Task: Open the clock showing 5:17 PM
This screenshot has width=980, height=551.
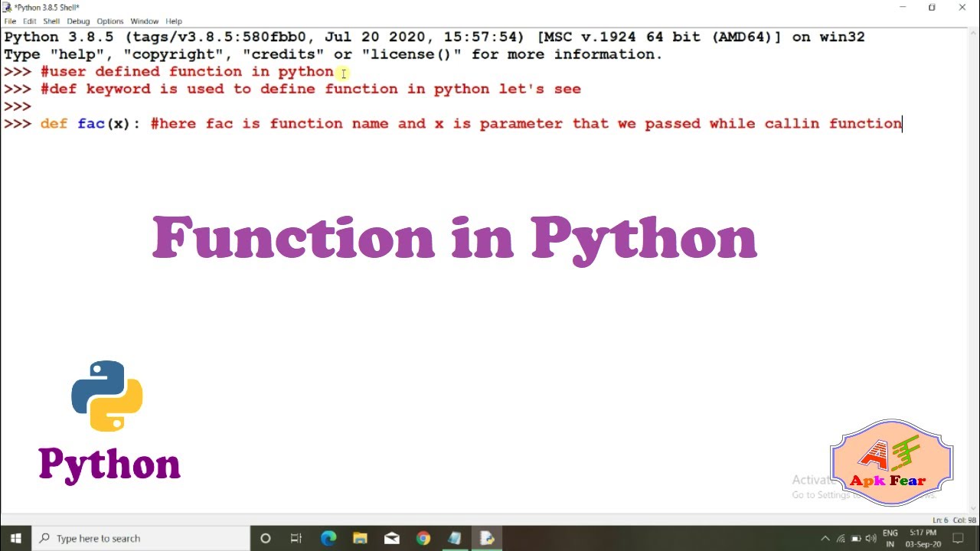Action: point(923,538)
